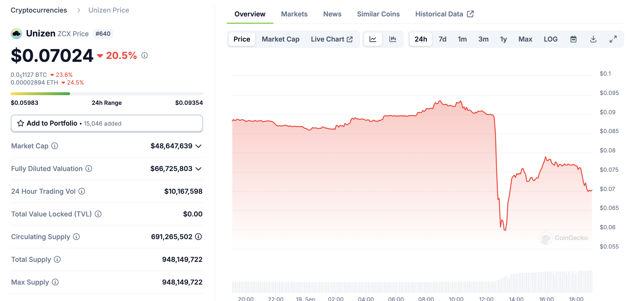Expand Fully Diluted Valuation chevron
The width and height of the screenshot is (644, 301).
pyautogui.click(x=199, y=169)
